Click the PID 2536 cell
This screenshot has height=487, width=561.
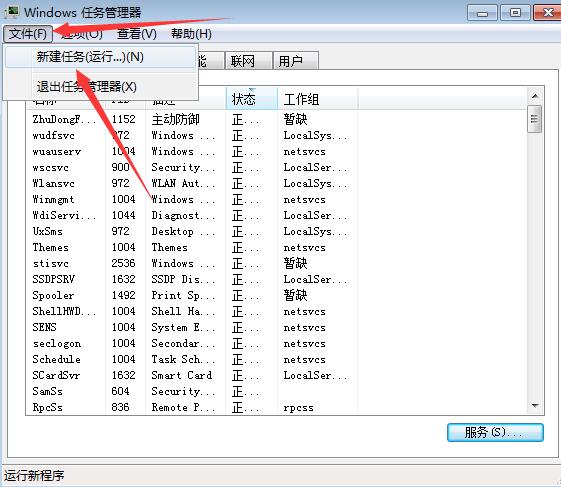(123, 263)
